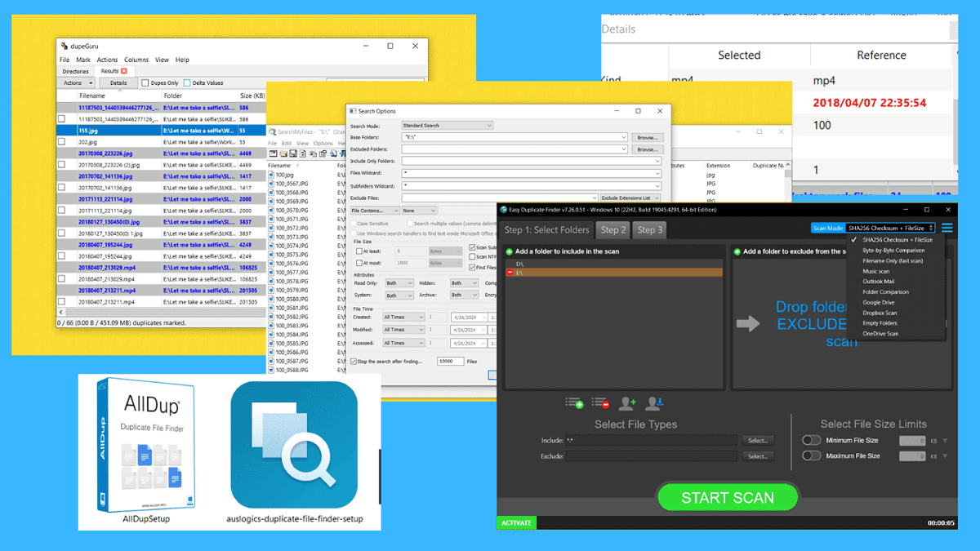Open the Mark menu in dupeGuru
980x551 pixels.
pyautogui.click(x=83, y=59)
